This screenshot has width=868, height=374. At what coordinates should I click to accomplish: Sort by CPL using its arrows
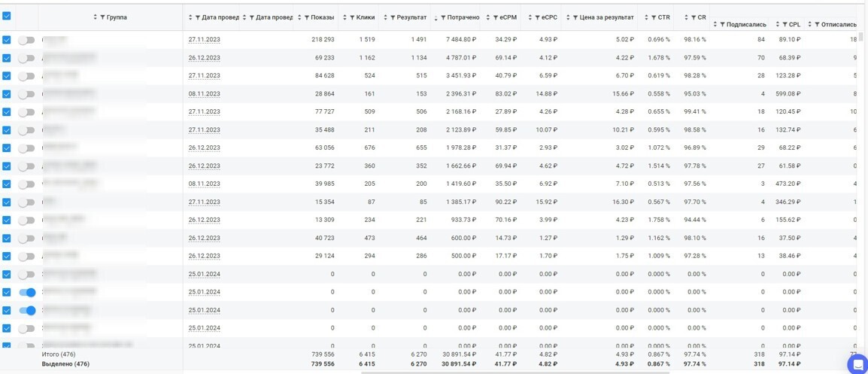tap(778, 25)
